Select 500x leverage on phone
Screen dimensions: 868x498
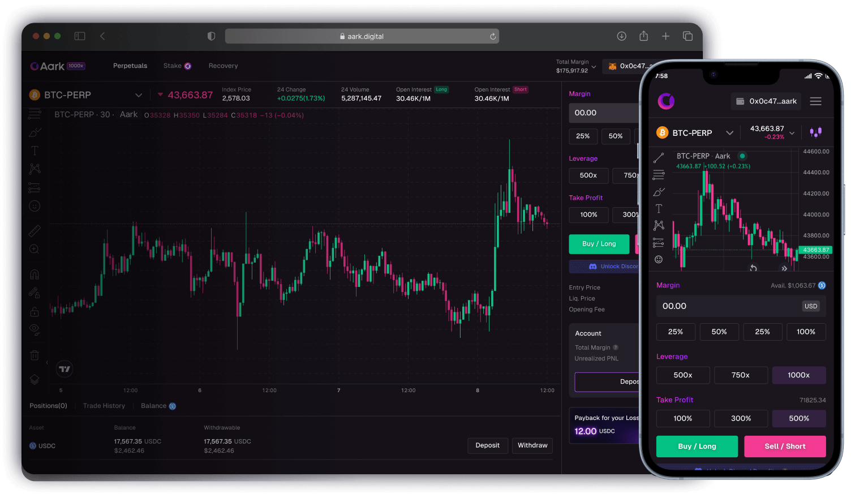click(683, 375)
